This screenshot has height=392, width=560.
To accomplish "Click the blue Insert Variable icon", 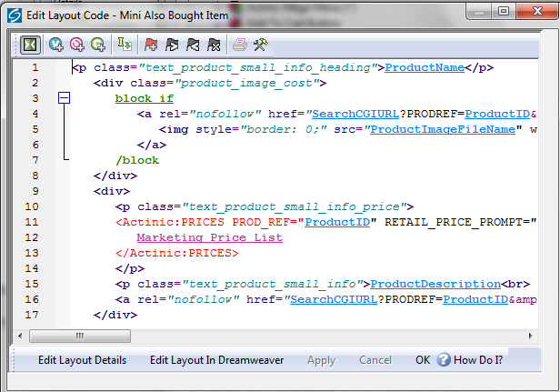I will pos(56,44).
